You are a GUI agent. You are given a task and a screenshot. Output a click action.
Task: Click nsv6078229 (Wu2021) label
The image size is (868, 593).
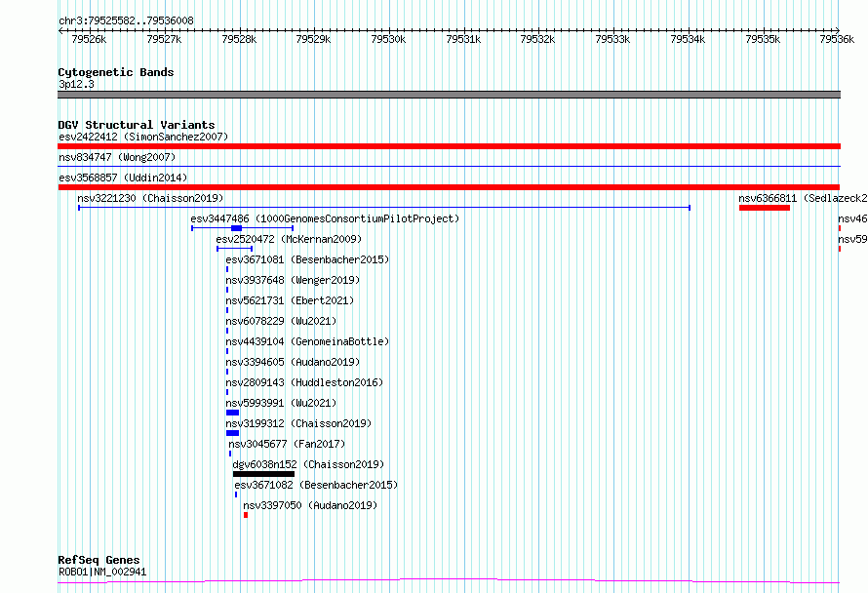coord(281,321)
